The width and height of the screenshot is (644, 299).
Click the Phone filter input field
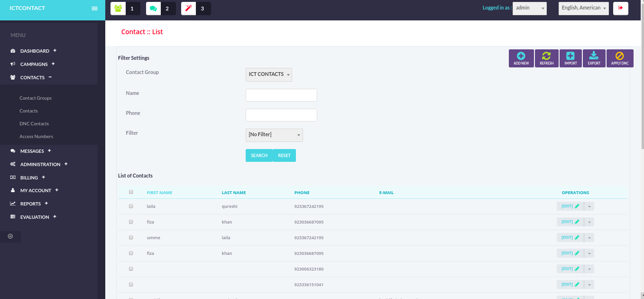pyautogui.click(x=281, y=115)
